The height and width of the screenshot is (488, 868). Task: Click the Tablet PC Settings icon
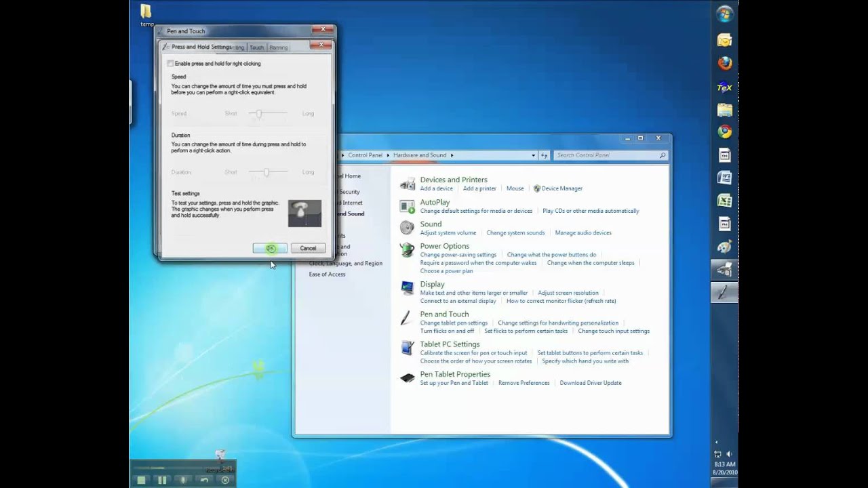point(408,348)
